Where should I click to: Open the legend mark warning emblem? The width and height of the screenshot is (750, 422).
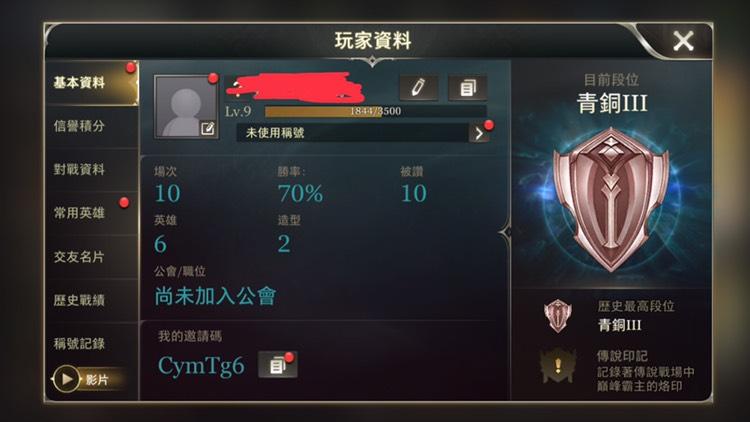coord(558,366)
